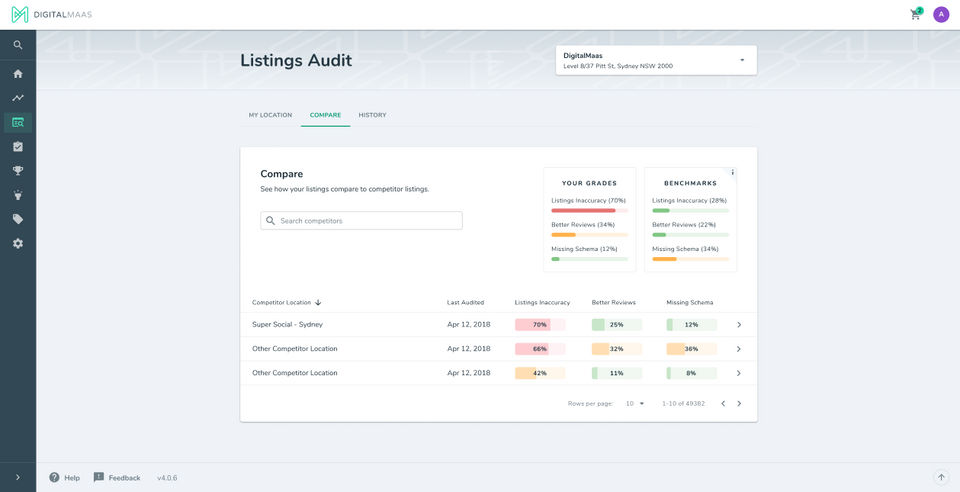
Task: Open the benchmarks card options menu
Action: tap(732, 173)
